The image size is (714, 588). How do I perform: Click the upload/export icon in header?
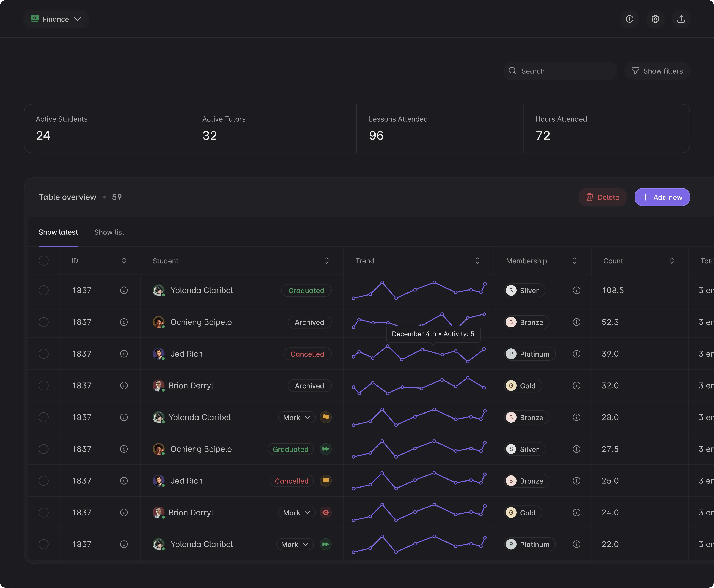tap(681, 19)
